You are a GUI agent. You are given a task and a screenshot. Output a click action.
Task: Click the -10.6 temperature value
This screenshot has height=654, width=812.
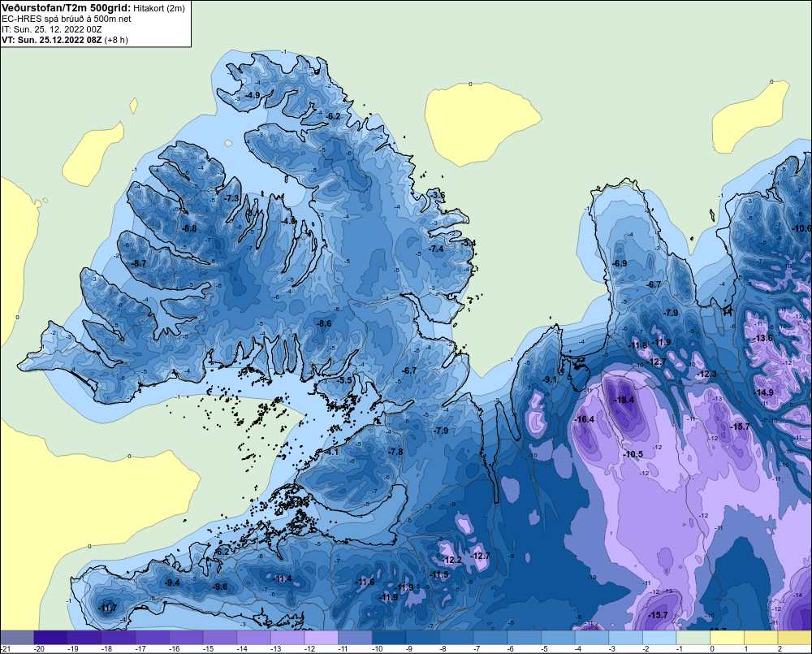coord(802,228)
